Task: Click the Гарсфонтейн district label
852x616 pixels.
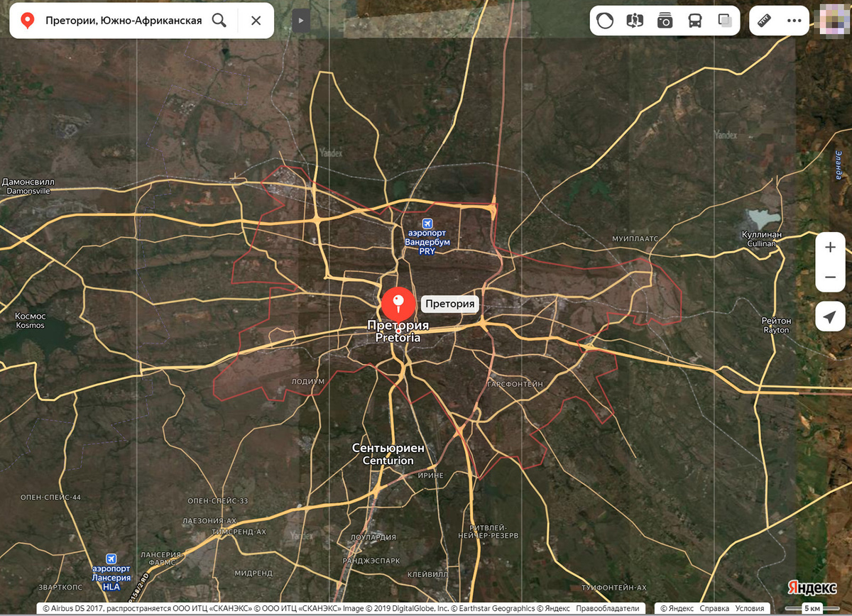Action: point(515,384)
